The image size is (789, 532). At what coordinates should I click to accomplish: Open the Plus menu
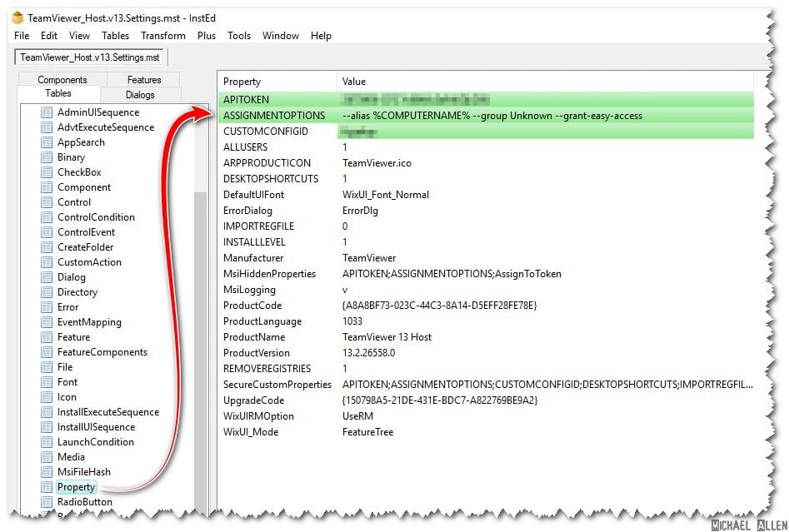coord(207,36)
